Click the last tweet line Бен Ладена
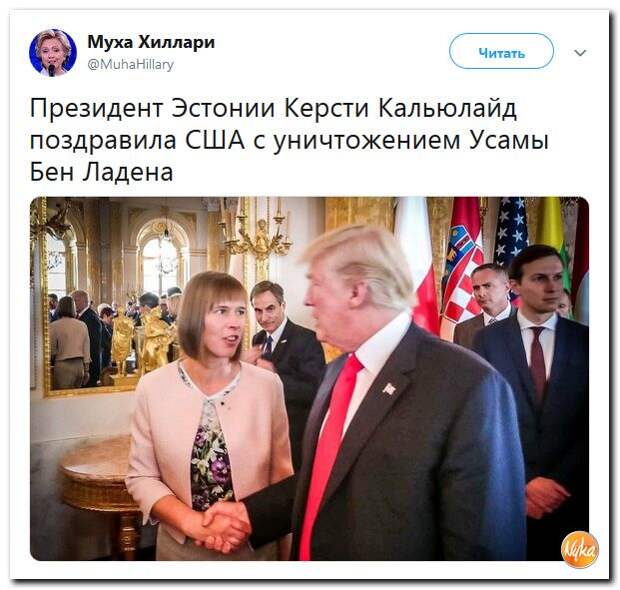This screenshot has width=620, height=590. point(102,172)
